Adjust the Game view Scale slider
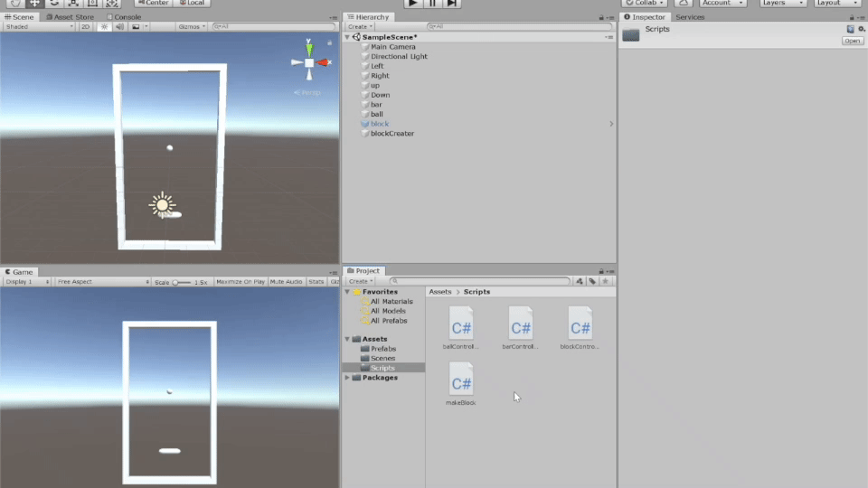Image resolution: width=868 pixels, height=488 pixels. pyautogui.click(x=181, y=282)
